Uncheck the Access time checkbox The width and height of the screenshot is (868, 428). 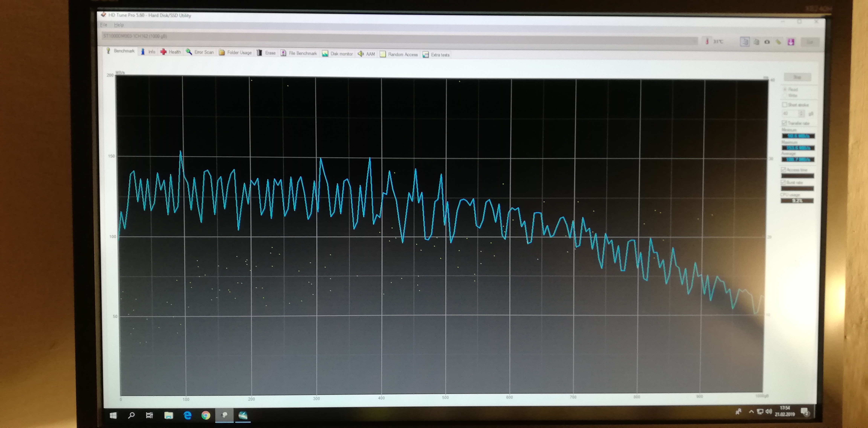point(783,170)
